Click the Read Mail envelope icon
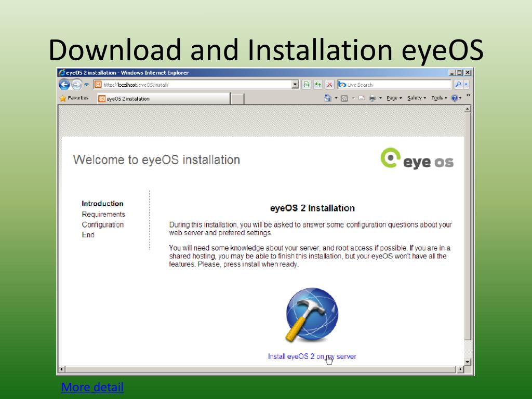Viewport: 532px width, 399px height. point(362,98)
